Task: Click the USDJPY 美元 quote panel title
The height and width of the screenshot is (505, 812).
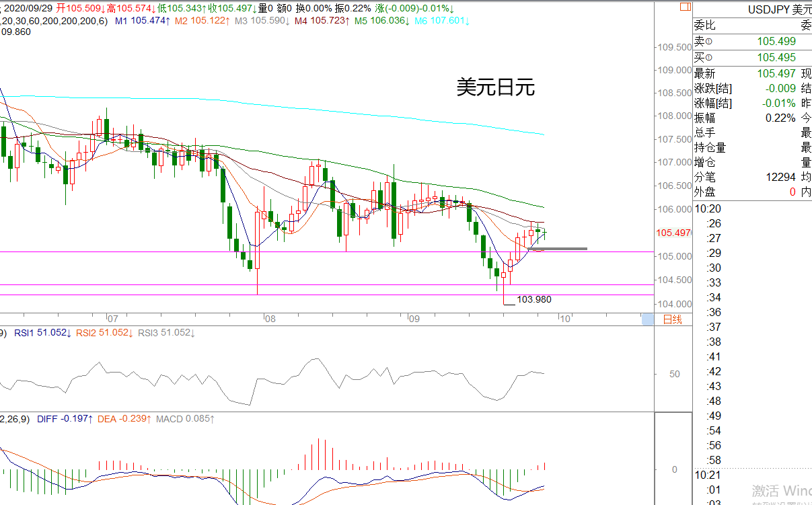Action: (x=780, y=9)
